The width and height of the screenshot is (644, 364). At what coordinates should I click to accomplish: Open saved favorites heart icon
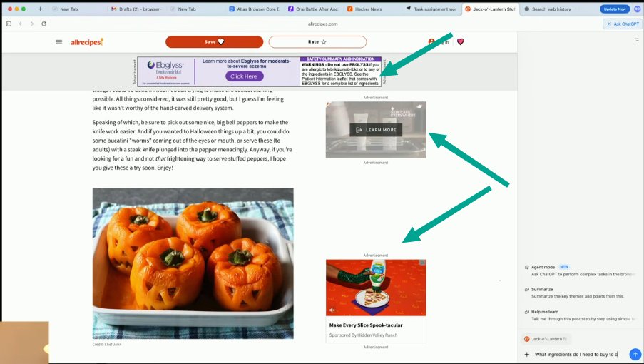tap(461, 41)
